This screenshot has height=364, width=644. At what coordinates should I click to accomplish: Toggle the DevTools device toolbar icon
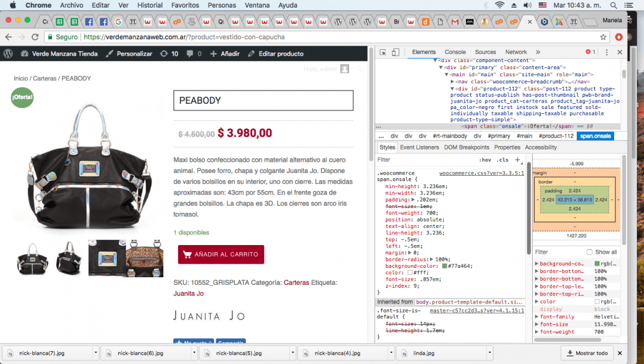[x=396, y=52]
